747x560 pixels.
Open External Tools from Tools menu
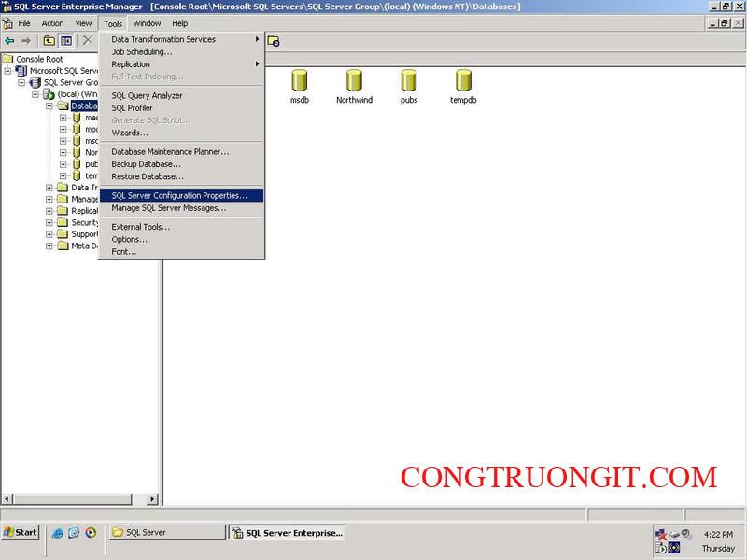point(181,227)
